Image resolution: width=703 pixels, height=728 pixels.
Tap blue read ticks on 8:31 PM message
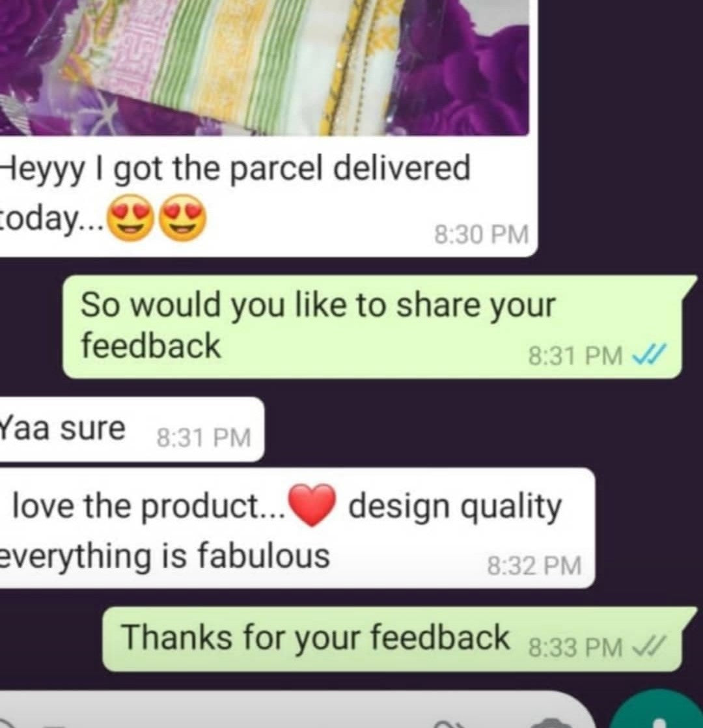point(650,355)
